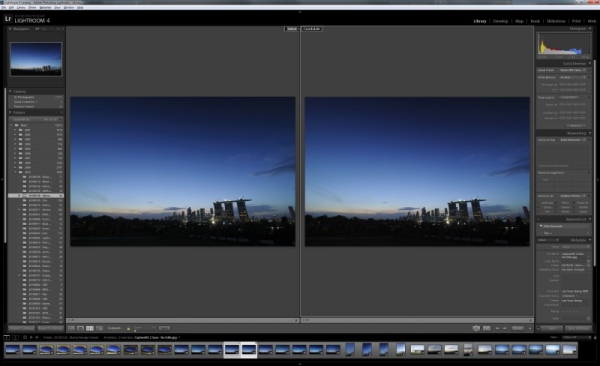Collapse the Catalog panel
Screen dimensions: 600x366
(10, 92)
